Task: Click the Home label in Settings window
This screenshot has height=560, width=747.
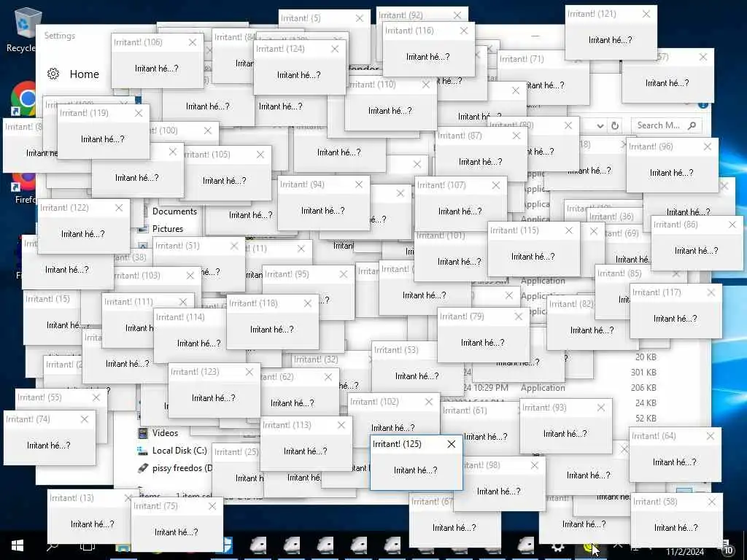Action: pos(85,74)
